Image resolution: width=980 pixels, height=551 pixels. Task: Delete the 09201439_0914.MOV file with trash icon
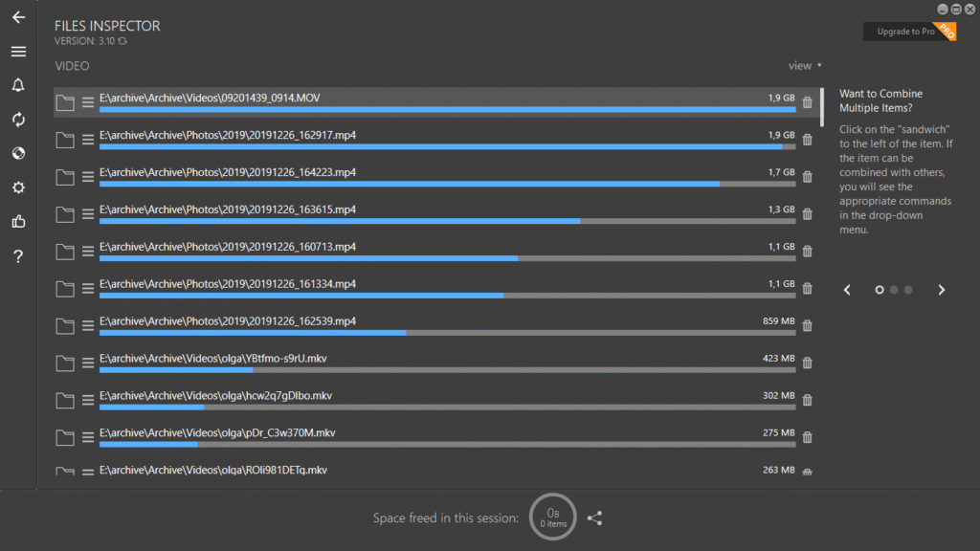pos(807,103)
